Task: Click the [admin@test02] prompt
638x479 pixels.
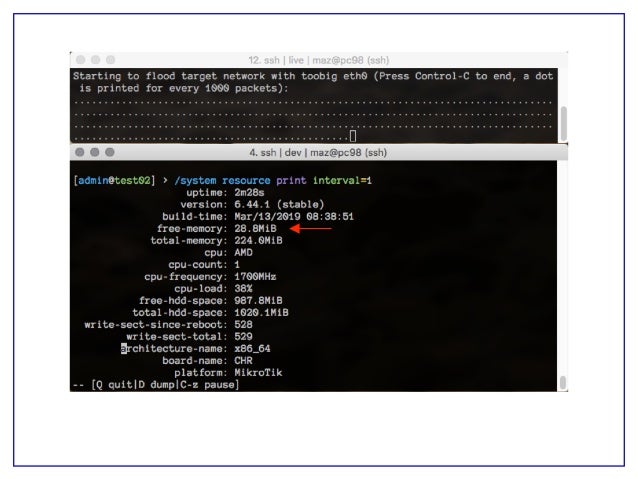Action: (x=114, y=180)
